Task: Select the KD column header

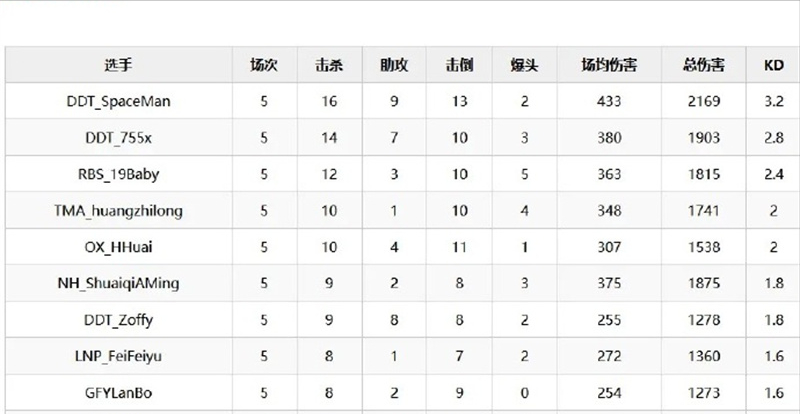Action: [x=773, y=65]
